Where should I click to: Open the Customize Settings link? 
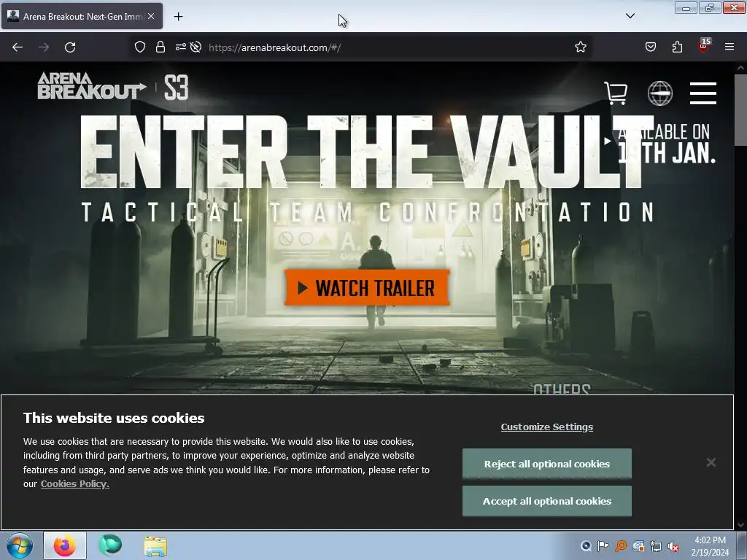pos(547,427)
